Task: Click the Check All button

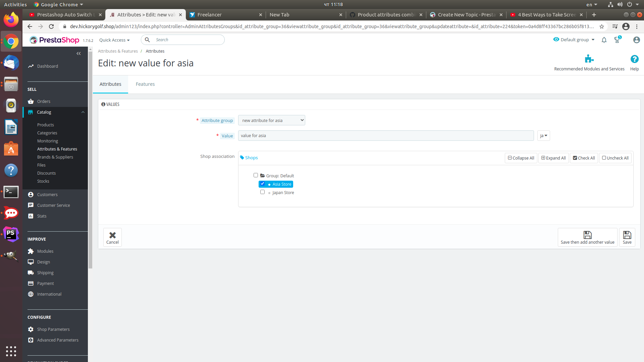Action: 584,158
